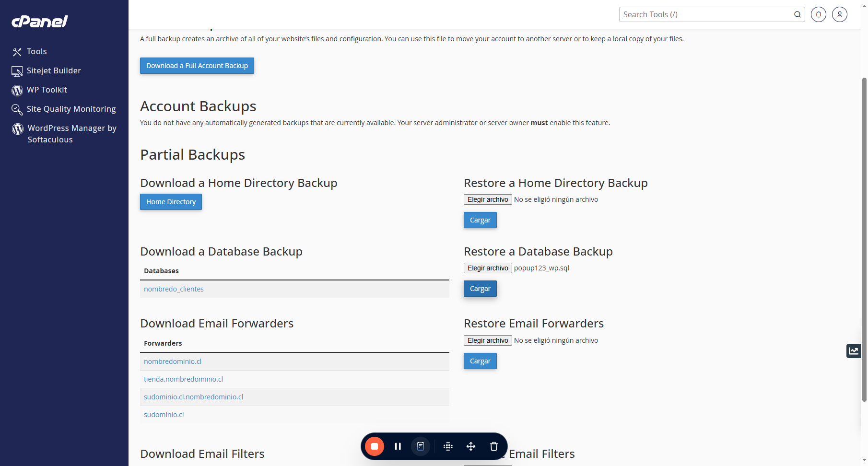The image size is (868, 466).
Task: Click the move handle on recorder bar
Action: click(471, 446)
